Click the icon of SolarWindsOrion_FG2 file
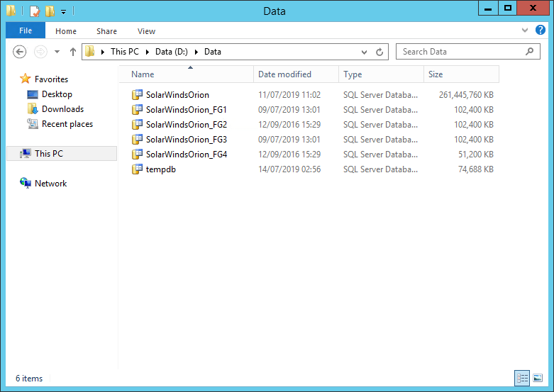The height and width of the screenshot is (392, 554). pyautogui.click(x=137, y=124)
